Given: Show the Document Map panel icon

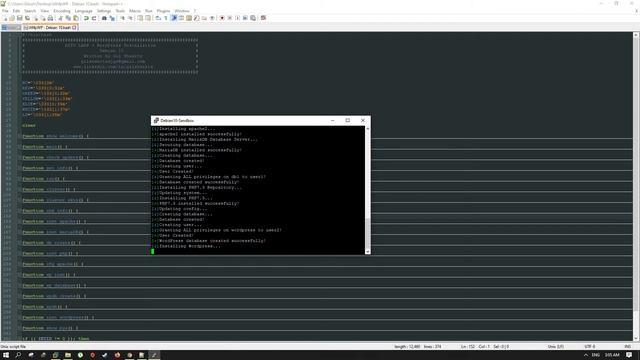Looking at the screenshot, I should (x=189, y=18).
